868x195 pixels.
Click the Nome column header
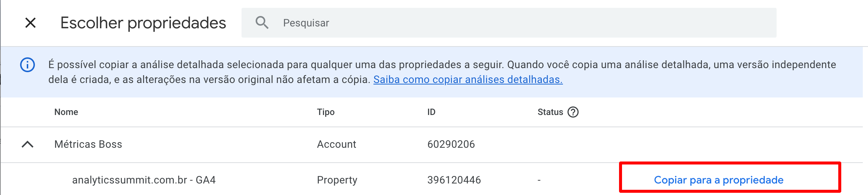(x=66, y=112)
